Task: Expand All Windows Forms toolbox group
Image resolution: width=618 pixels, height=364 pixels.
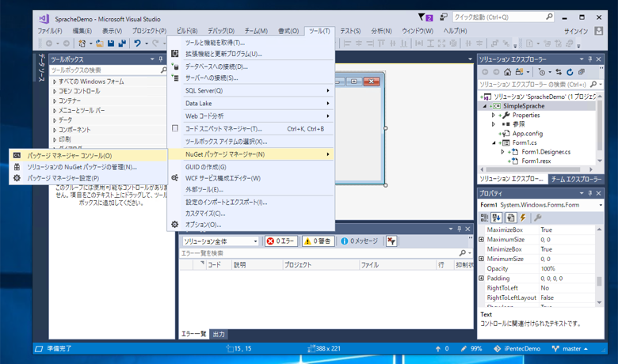Action: coord(55,82)
